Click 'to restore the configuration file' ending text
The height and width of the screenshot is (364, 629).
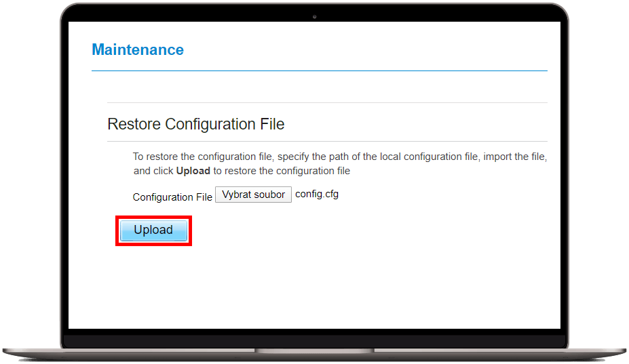282,171
